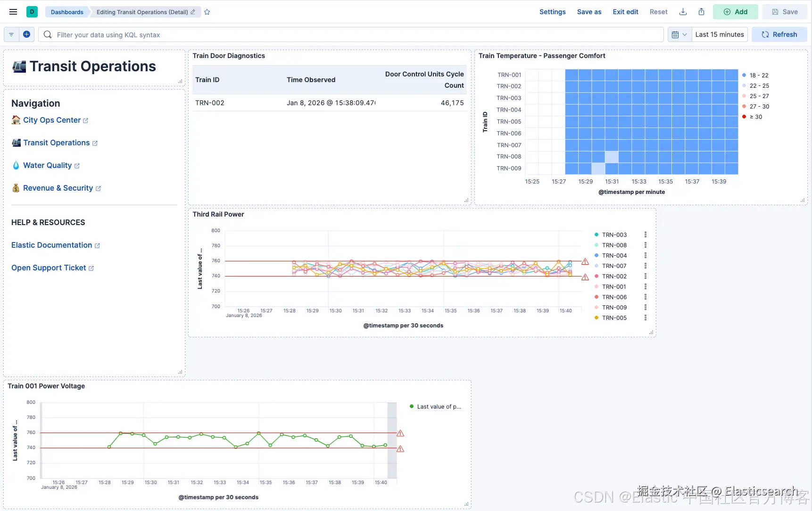This screenshot has height=511, width=812.
Task: Click the red ≥ 30 legend color dot
Action: pyautogui.click(x=744, y=117)
